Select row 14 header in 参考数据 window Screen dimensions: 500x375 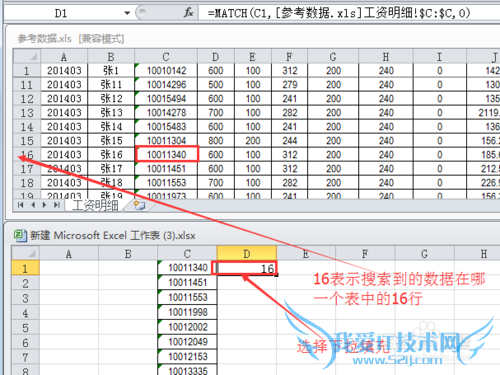click(x=27, y=127)
